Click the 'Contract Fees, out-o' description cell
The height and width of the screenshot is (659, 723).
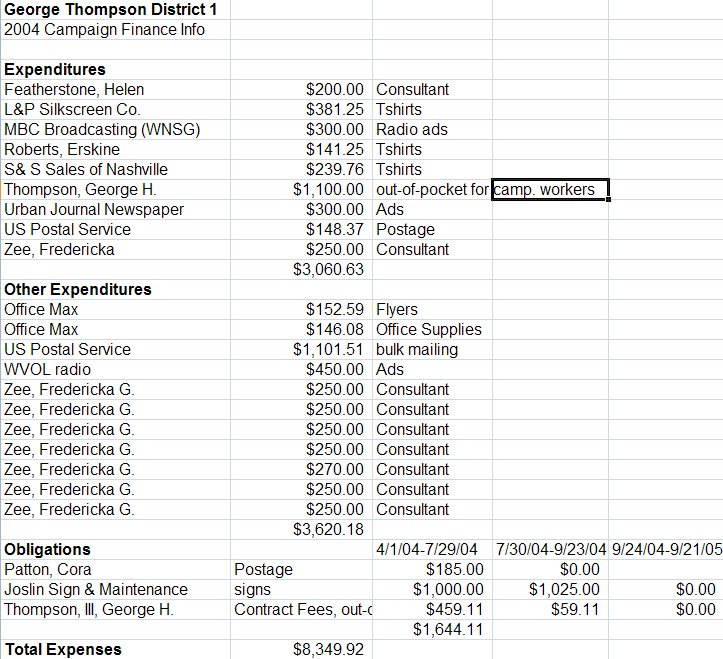[302, 609]
